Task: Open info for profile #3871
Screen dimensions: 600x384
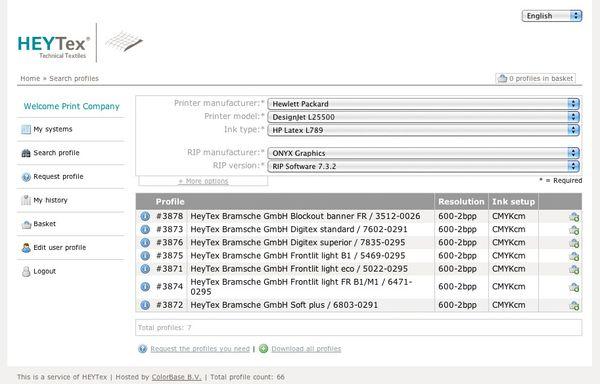Action: (145, 269)
